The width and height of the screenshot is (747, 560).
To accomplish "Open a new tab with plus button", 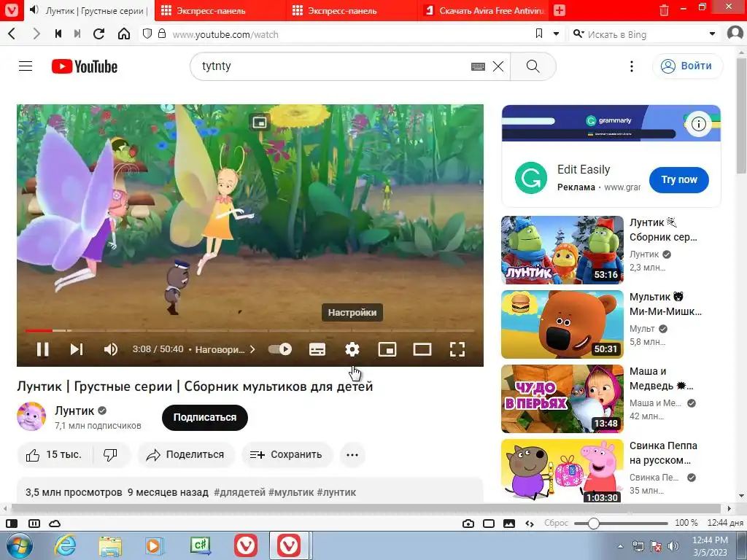I will click(x=560, y=10).
